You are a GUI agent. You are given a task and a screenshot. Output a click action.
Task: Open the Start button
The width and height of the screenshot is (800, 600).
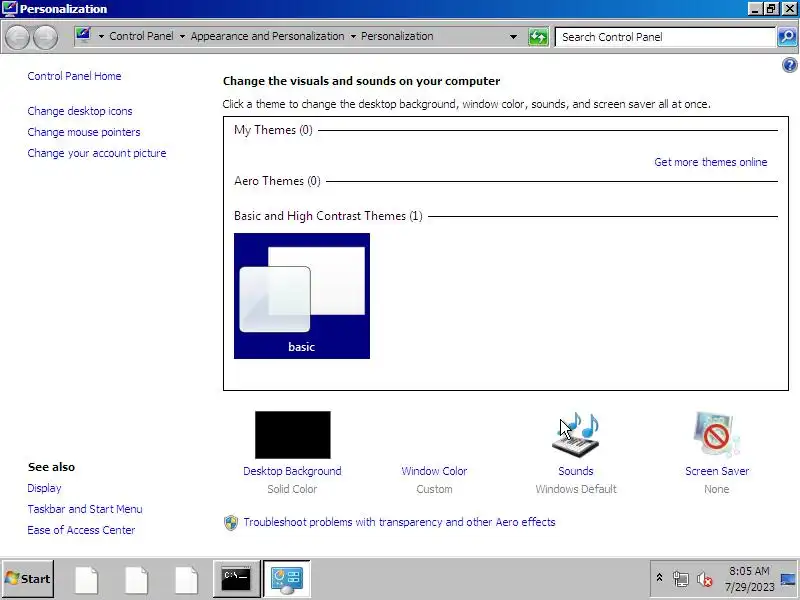coord(28,579)
